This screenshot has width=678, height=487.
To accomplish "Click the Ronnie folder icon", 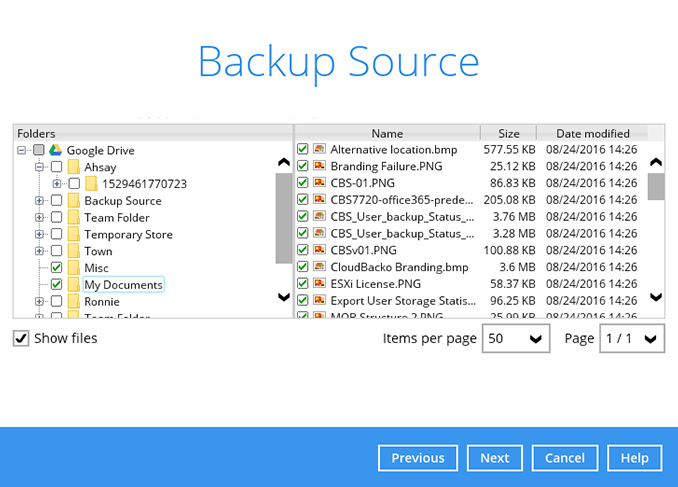I will (x=74, y=302).
